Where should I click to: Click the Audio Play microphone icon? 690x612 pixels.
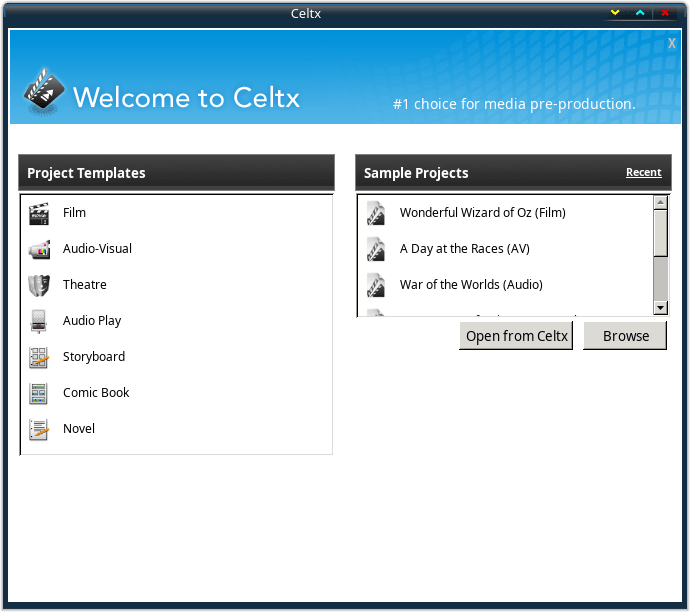click(x=39, y=321)
